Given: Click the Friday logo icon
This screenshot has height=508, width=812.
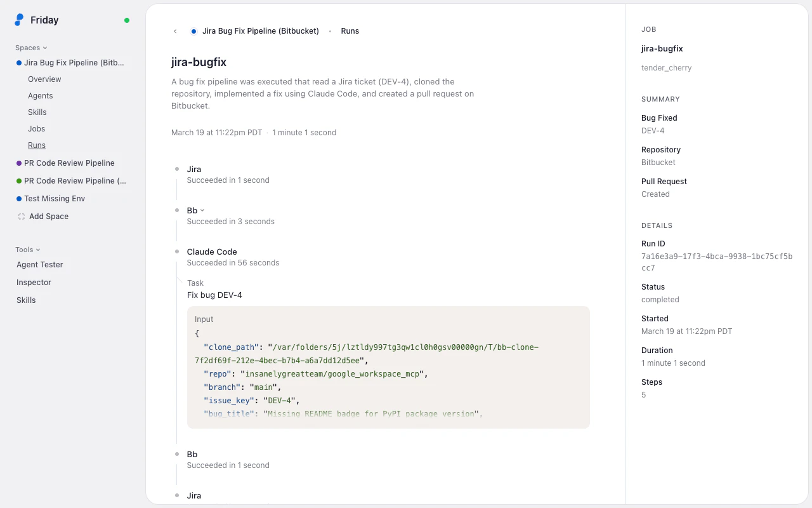Looking at the screenshot, I should (19, 20).
